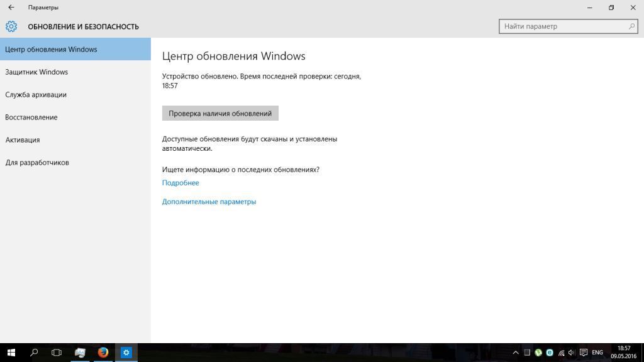The height and width of the screenshot is (362, 644).
Task: Open Дополнительные параметры link
Action: [x=209, y=202]
